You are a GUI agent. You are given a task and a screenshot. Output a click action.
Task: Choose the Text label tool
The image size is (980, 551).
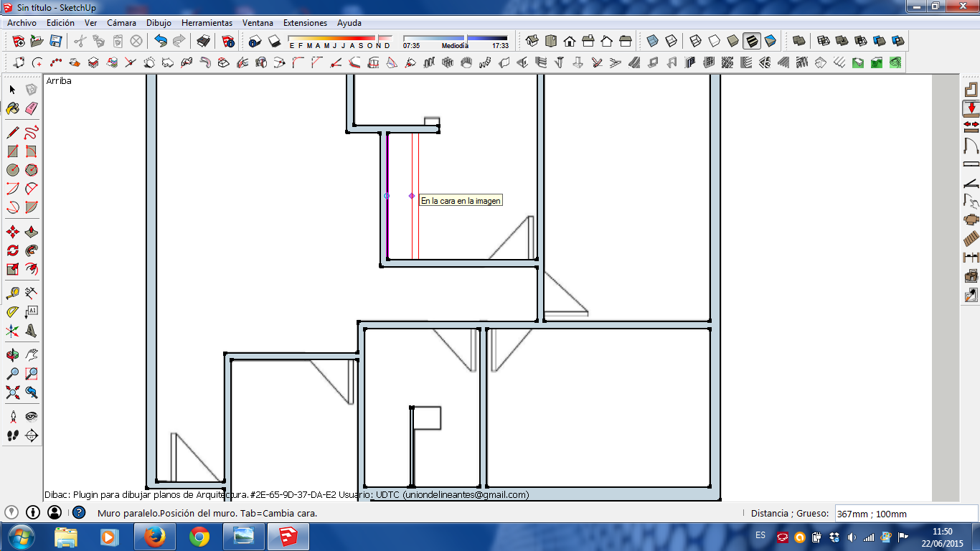click(x=31, y=312)
